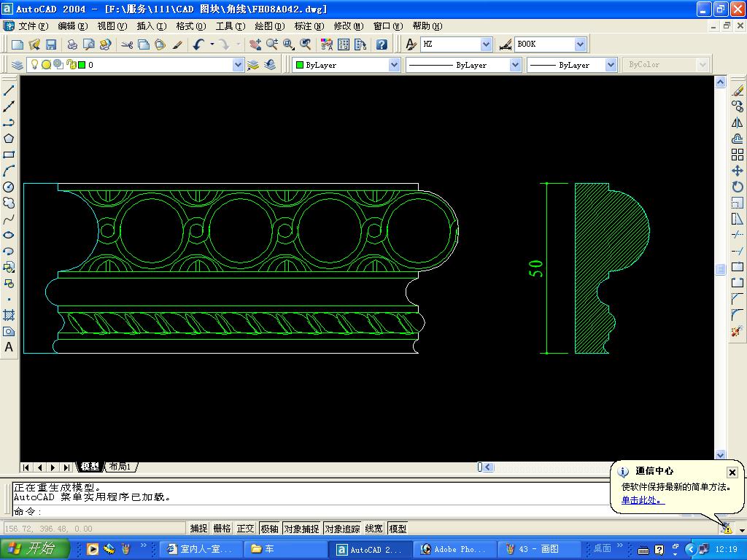Screen dimensions: 747x560
Task: Switch to Adobe Photoshop taskbar button
Action: click(x=454, y=549)
